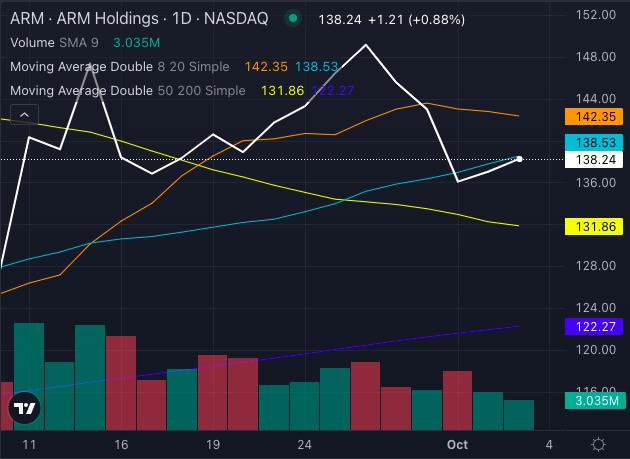Click the cyan 138.53 price label
Image resolution: width=630 pixels, height=459 pixels.
point(594,143)
